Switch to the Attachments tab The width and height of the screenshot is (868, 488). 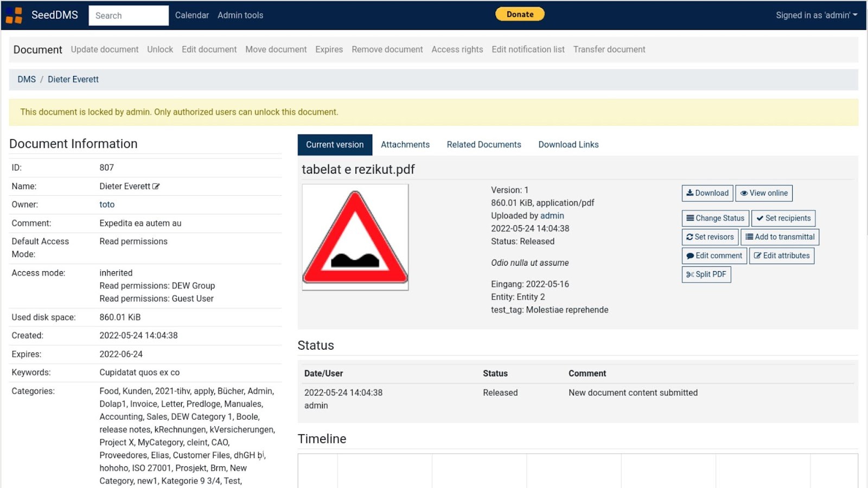point(405,144)
